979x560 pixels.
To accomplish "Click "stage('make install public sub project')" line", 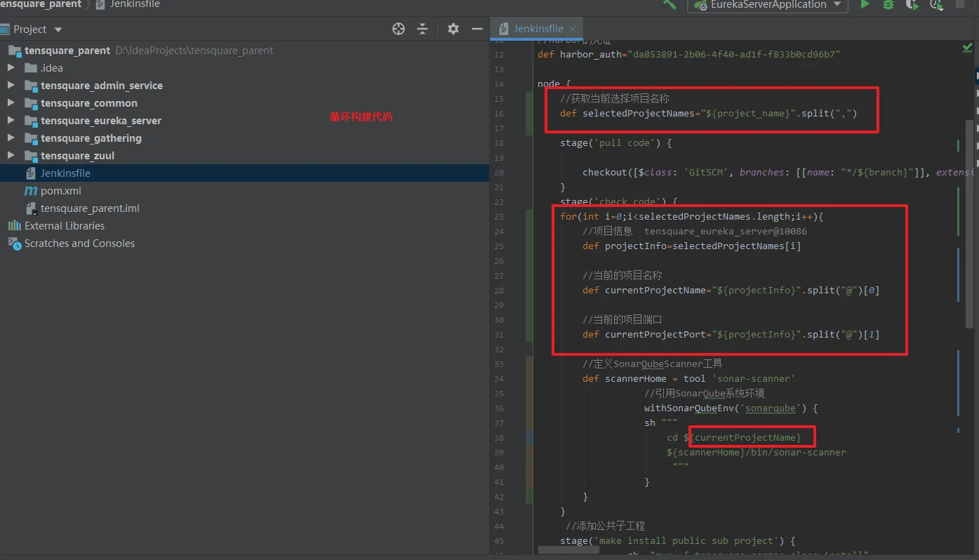I will pyautogui.click(x=678, y=541).
